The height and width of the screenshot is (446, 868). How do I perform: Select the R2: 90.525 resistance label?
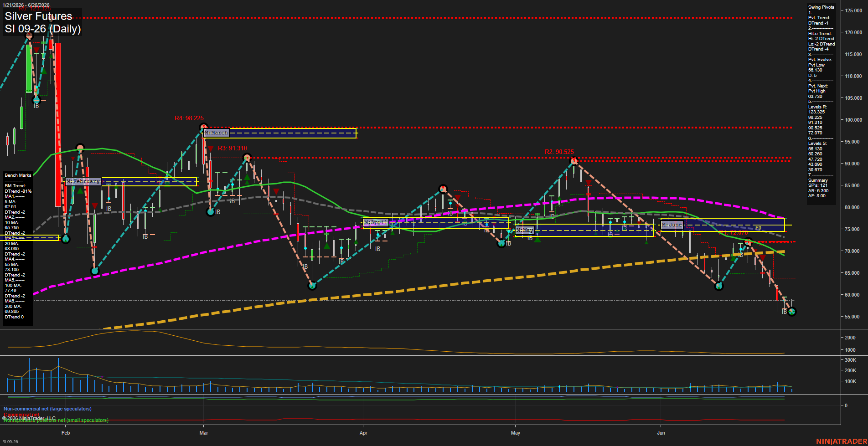pyautogui.click(x=559, y=152)
